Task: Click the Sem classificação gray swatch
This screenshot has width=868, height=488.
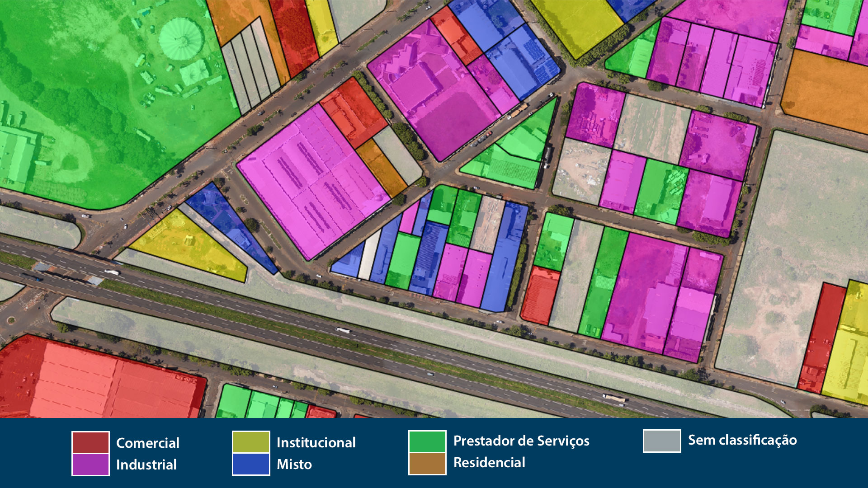Action: tap(662, 441)
